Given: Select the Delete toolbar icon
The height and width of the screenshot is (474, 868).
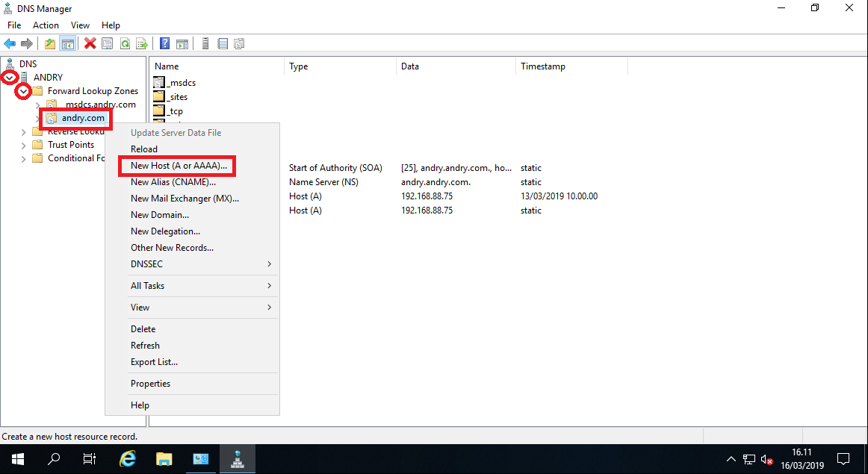Looking at the screenshot, I should tap(90, 43).
